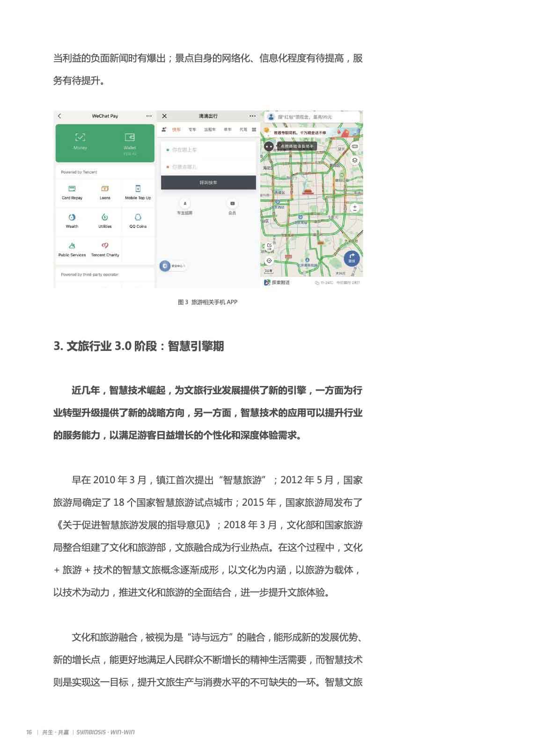
Task: Tap the Mobile Top Up icon
Action: (x=138, y=189)
